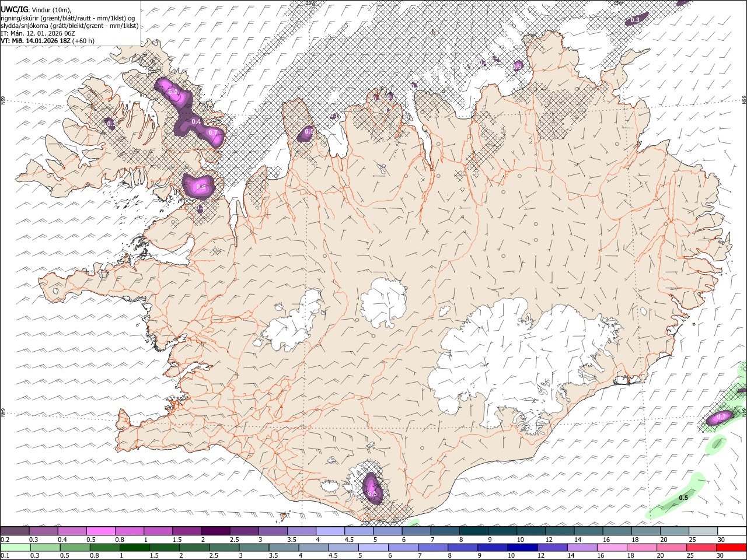Image resolution: width=747 pixels, height=560 pixels.
Task: Click the initial time 'IT: Mán. 12. 01. 2026 06Z'
Action: coord(37,33)
